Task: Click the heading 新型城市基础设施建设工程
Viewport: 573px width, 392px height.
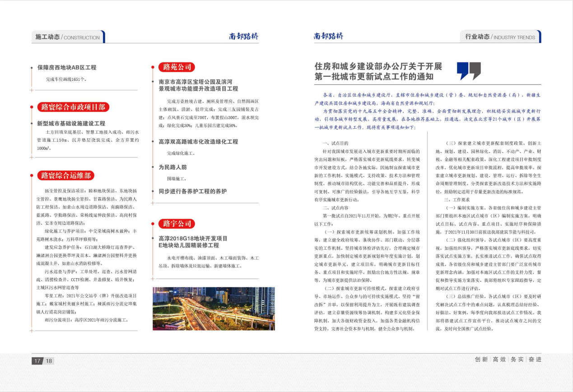Action: pyautogui.click(x=71, y=123)
